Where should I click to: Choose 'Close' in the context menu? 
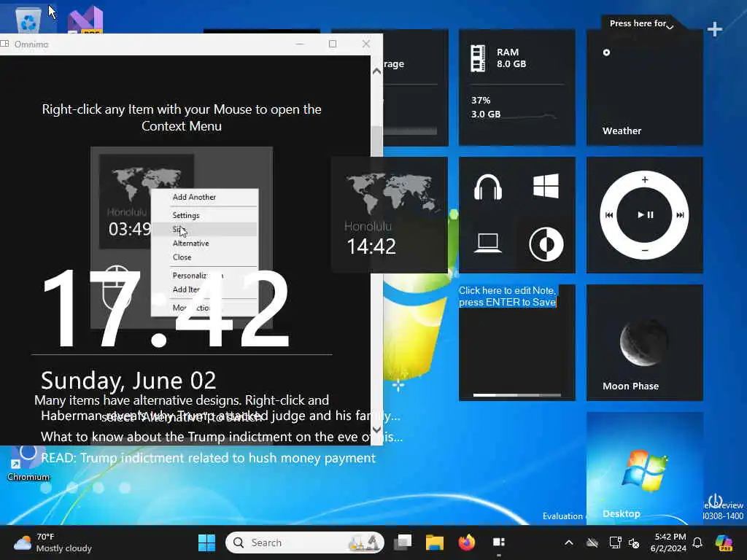182,257
